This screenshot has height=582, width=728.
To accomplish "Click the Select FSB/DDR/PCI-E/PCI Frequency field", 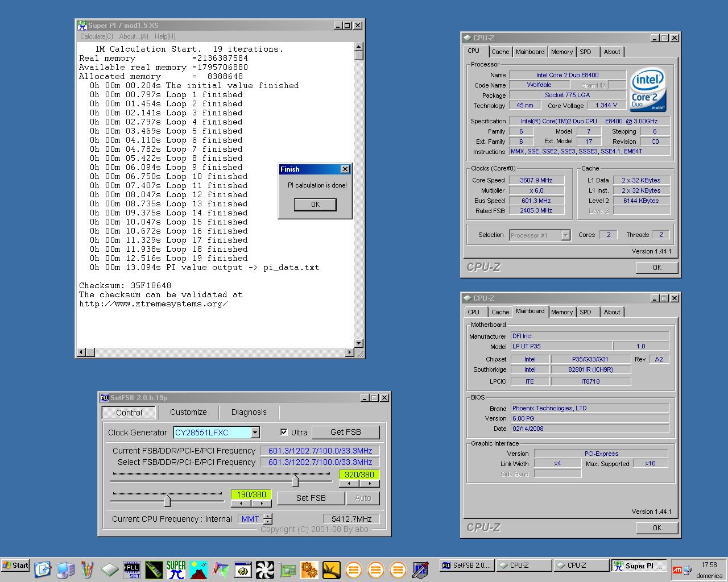I will click(320, 462).
